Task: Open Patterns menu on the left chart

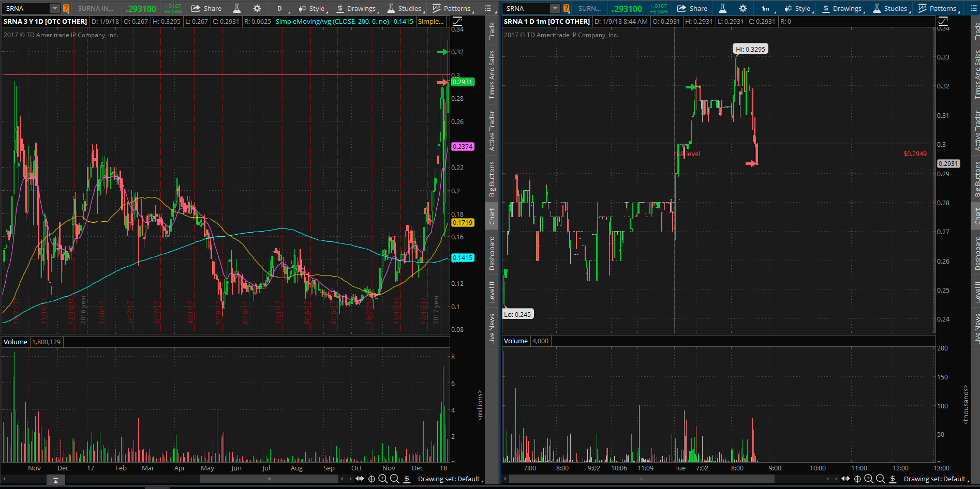Action: (453, 8)
